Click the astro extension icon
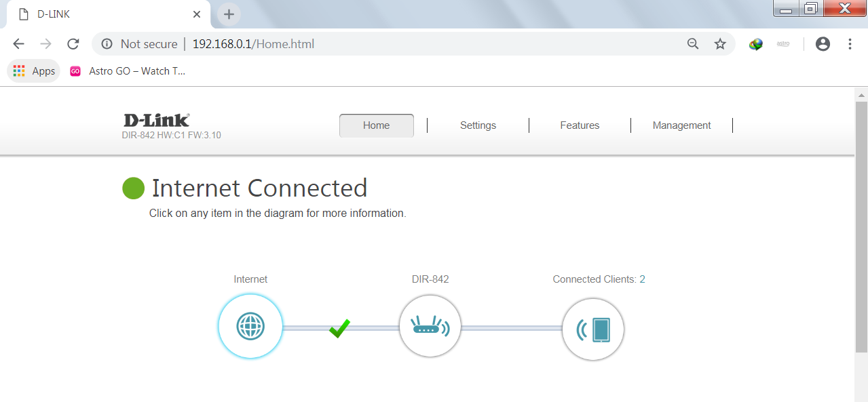Image resolution: width=868 pixels, height=402 pixels. 783,44
